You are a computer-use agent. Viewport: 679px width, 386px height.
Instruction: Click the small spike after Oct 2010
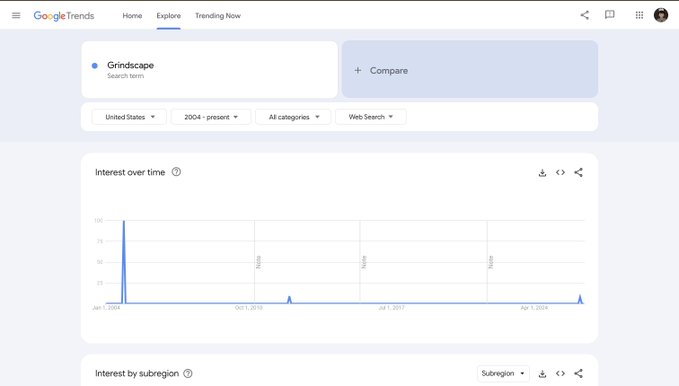[290, 299]
